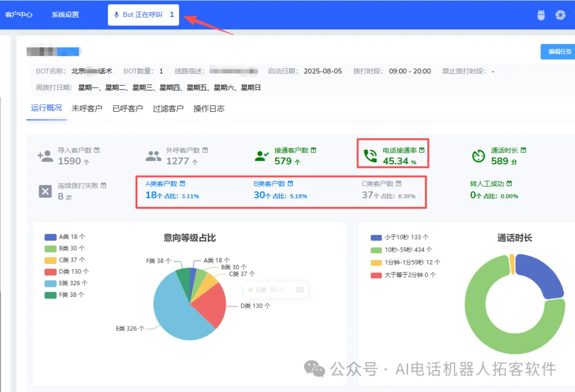This screenshot has width=575, height=392.
Task: Click the 导入客户数 add-person icon
Action: 45,154
